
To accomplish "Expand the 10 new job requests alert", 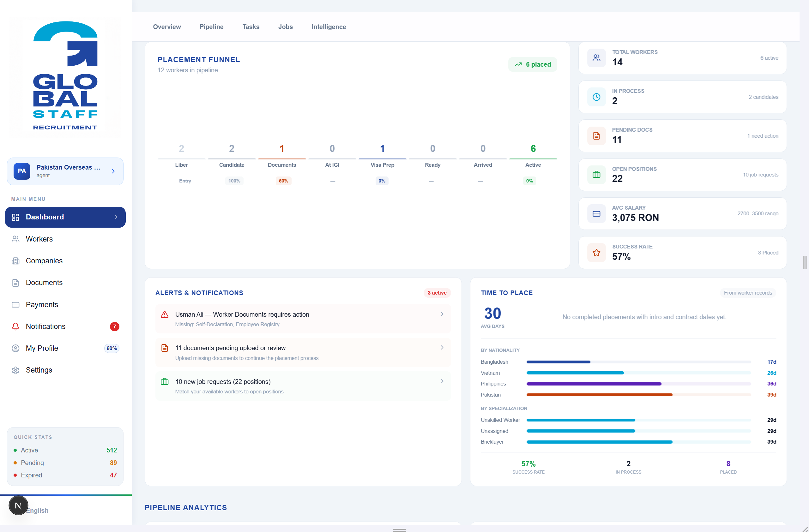I will click(303, 386).
